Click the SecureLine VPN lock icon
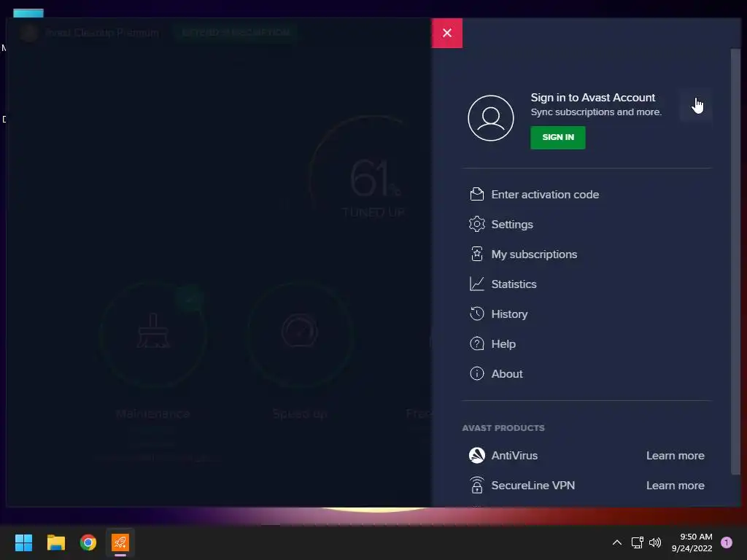The height and width of the screenshot is (560, 747). (477, 485)
